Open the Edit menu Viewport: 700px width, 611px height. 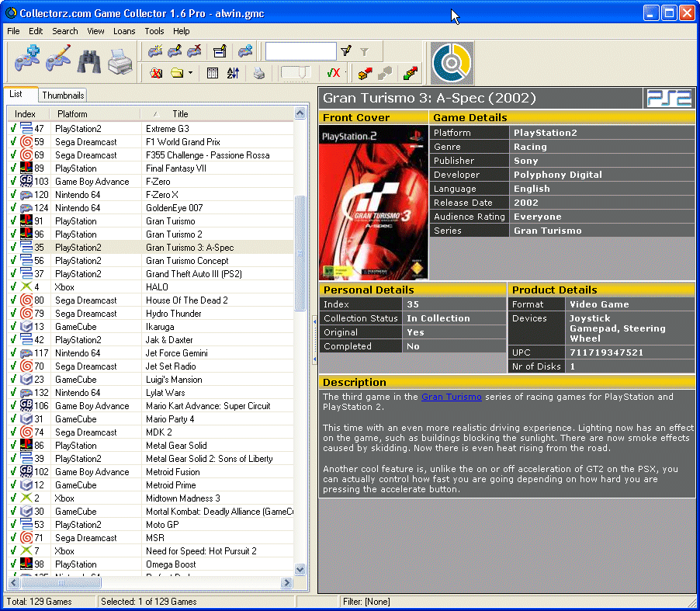click(x=36, y=31)
